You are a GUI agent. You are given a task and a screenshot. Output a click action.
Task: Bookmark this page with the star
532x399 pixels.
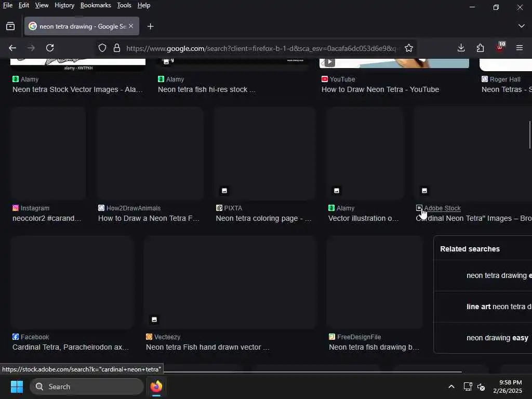[409, 48]
